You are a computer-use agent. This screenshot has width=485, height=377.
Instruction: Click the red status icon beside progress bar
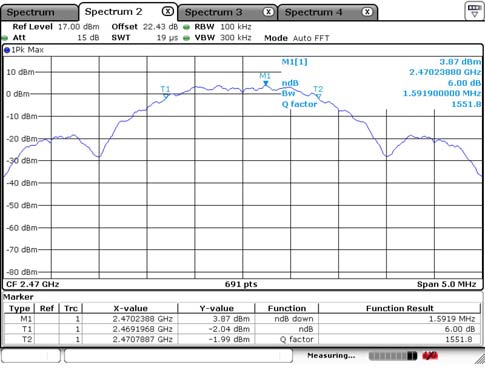click(430, 356)
